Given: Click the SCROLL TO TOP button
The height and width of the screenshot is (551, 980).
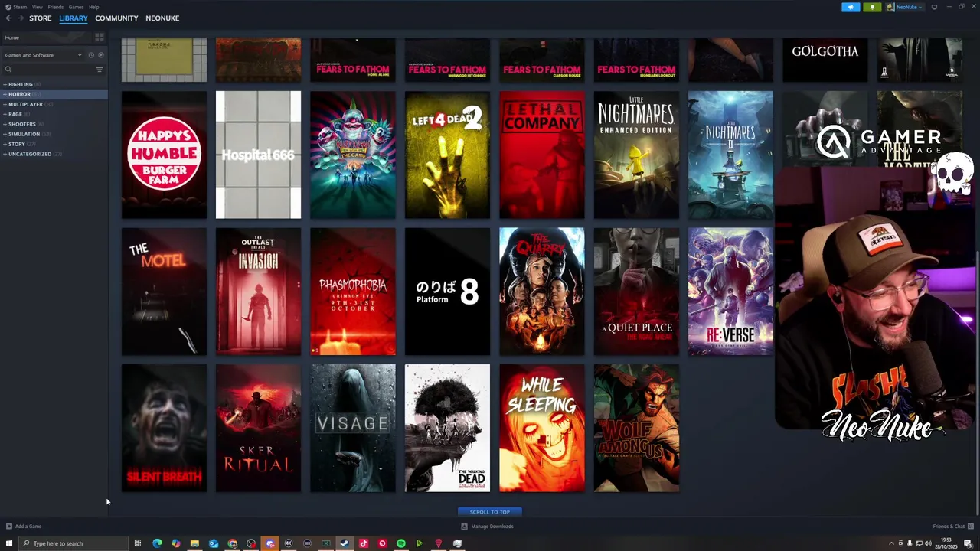Looking at the screenshot, I should point(490,512).
